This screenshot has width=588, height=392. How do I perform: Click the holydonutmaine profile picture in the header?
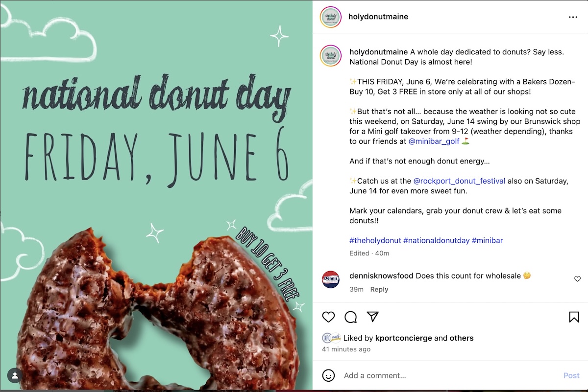point(330,17)
